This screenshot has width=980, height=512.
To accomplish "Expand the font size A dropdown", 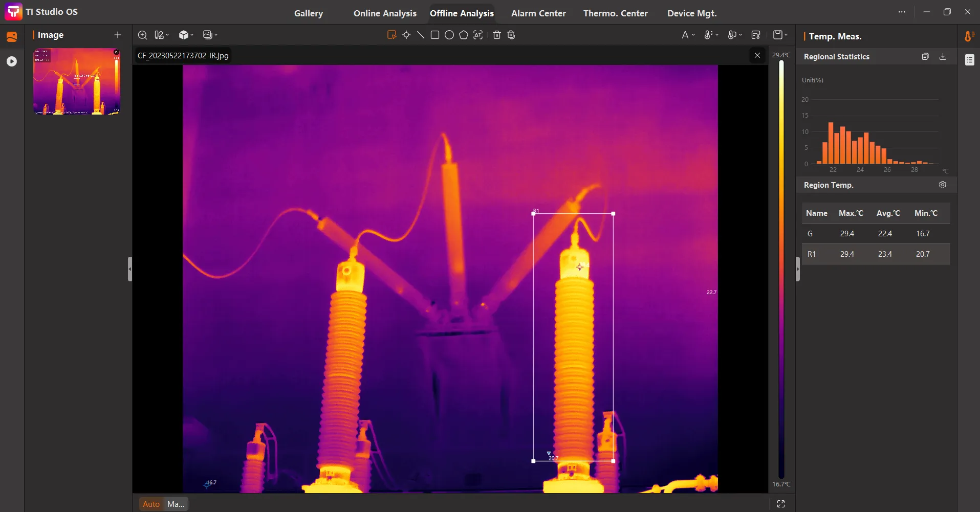I will (x=688, y=35).
